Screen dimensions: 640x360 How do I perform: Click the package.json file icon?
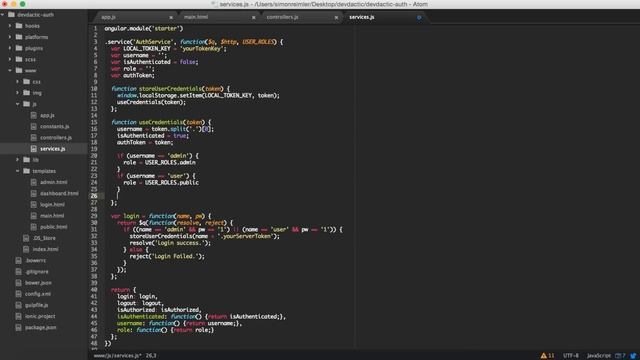pyautogui.click(x=18, y=327)
